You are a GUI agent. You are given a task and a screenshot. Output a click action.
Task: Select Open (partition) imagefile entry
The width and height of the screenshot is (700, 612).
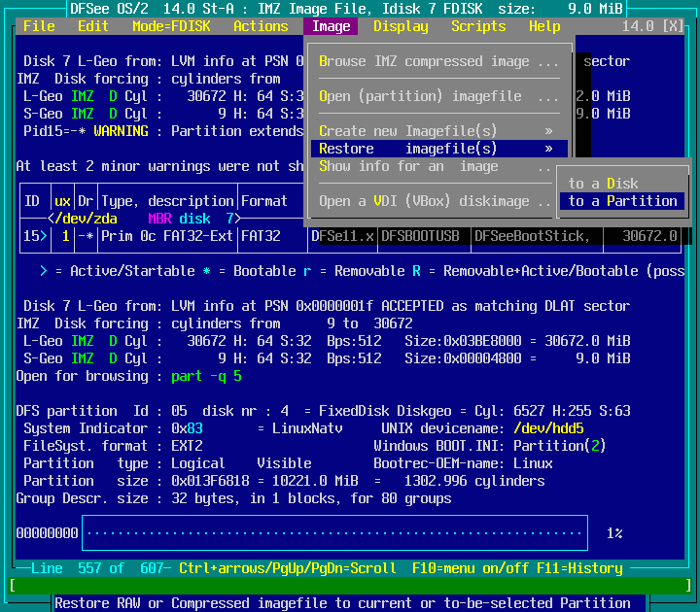tap(438, 96)
